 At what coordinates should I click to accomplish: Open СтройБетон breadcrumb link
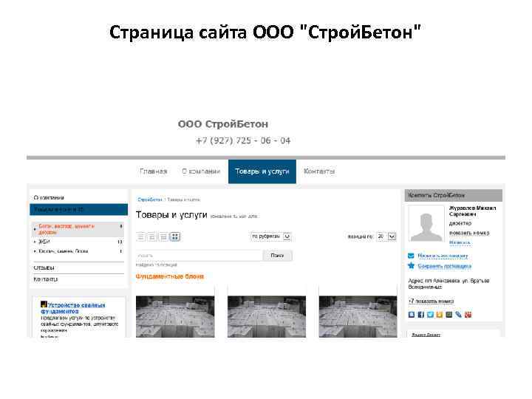click(x=149, y=199)
